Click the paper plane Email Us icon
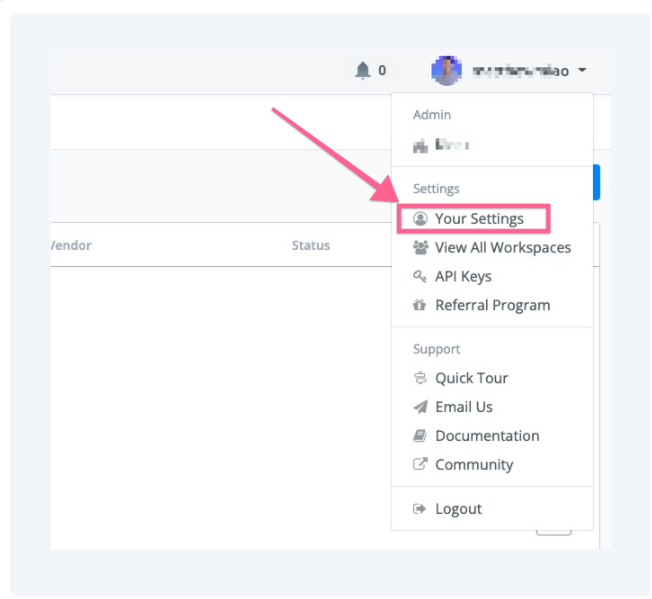The height and width of the screenshot is (599, 652). tap(420, 407)
